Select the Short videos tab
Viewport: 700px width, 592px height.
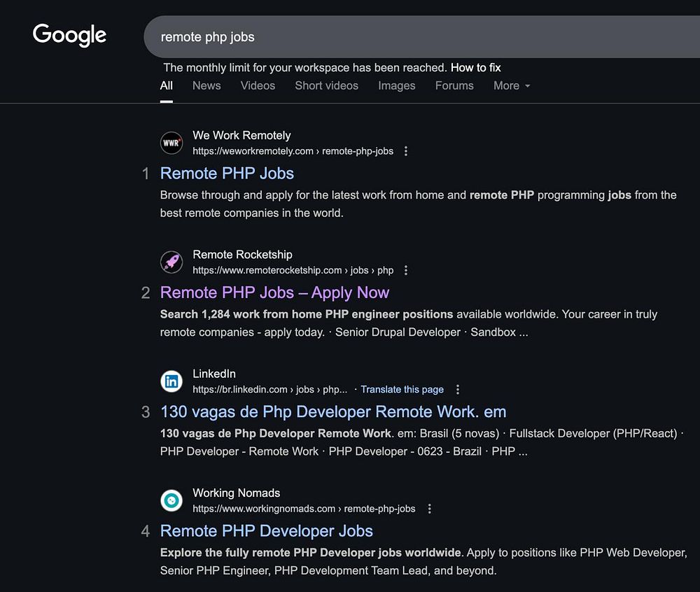[x=326, y=85]
